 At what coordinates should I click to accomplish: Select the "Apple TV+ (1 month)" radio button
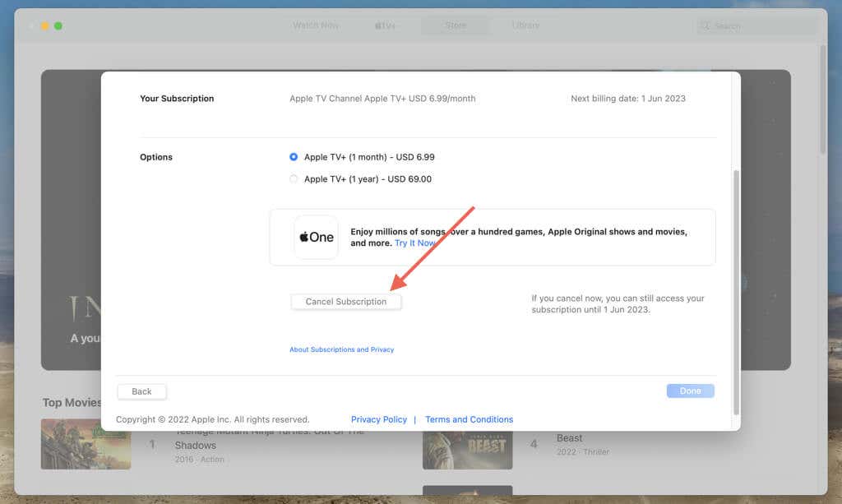click(294, 156)
